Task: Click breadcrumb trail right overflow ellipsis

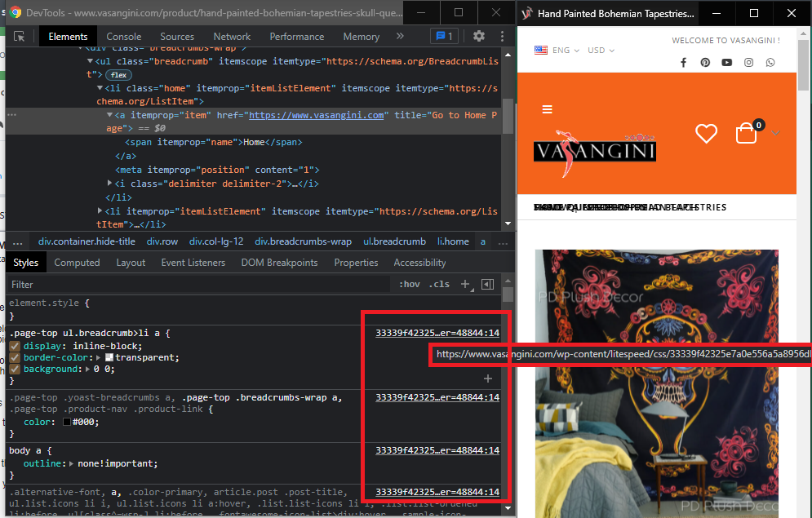Action: point(503,241)
